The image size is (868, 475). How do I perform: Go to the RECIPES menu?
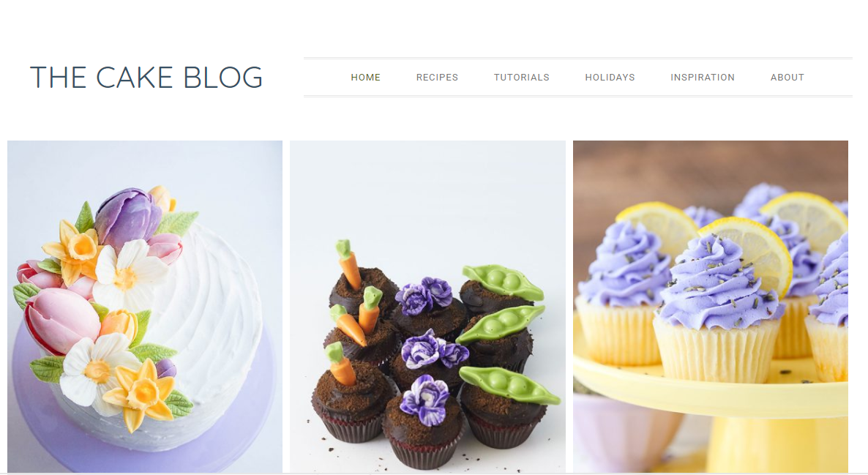[x=438, y=78]
